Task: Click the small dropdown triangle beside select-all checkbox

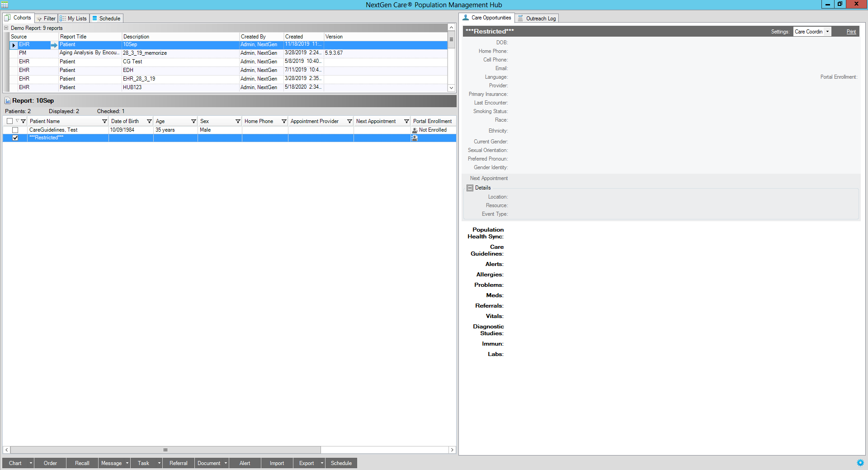Action: [x=17, y=121]
